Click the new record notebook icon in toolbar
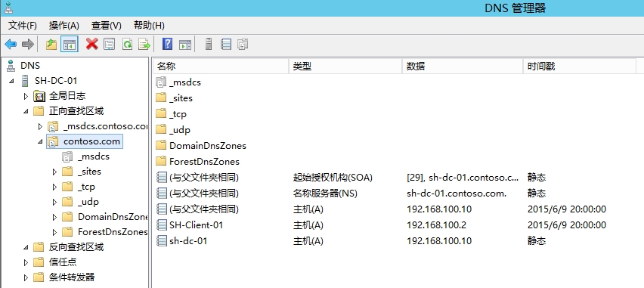The height and width of the screenshot is (288, 644). coord(226,45)
